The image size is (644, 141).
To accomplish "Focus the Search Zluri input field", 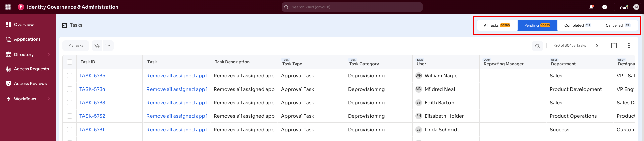I will (x=352, y=7).
